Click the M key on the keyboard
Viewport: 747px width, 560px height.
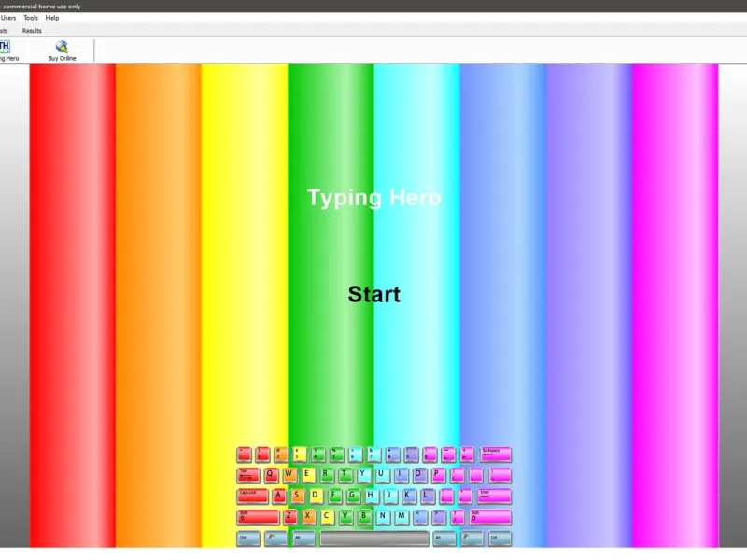coord(402,517)
